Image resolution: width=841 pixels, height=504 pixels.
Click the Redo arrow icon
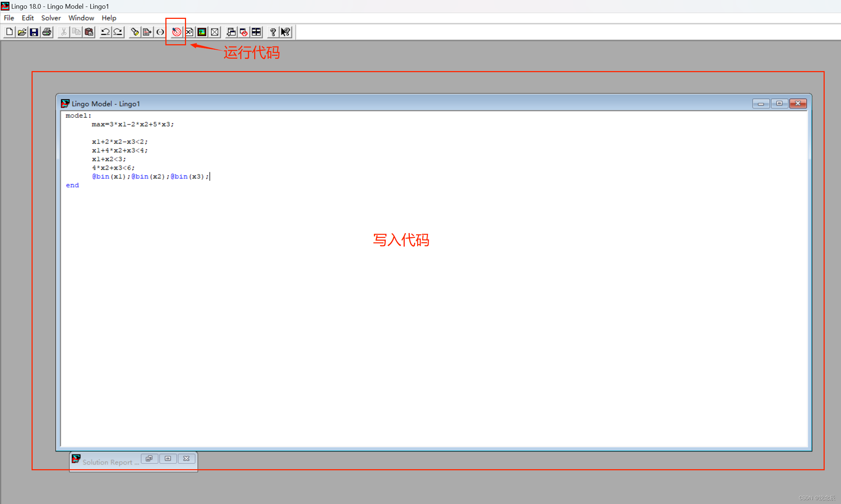[118, 32]
